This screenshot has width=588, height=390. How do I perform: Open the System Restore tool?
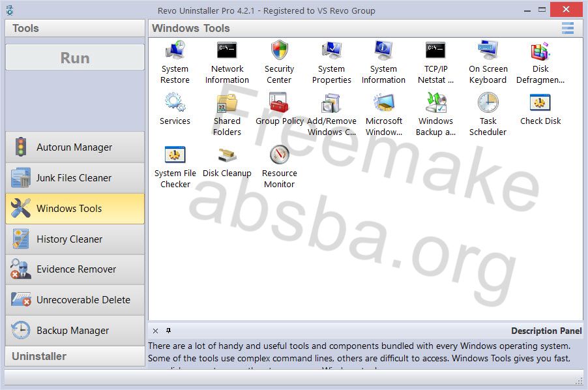tap(175, 62)
